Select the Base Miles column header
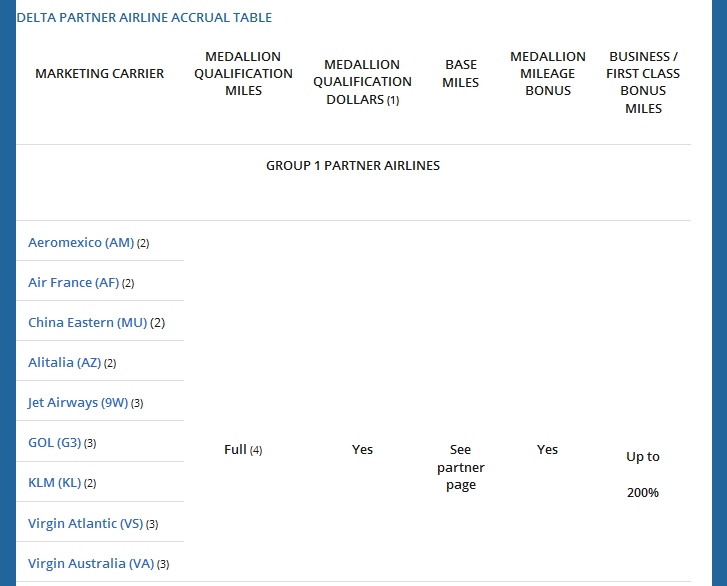Screen dimensions: 727x586 [x=461, y=73]
